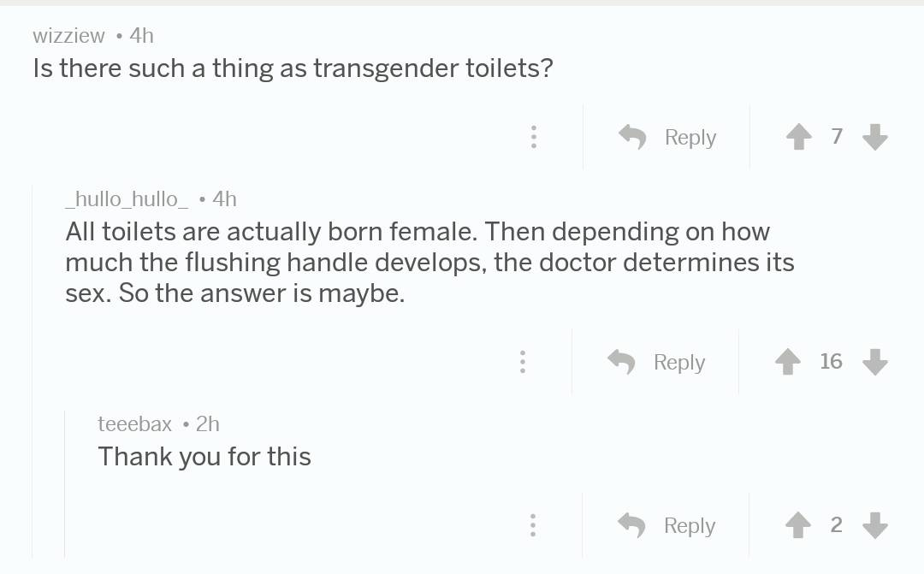Upvote _hullo_hullo_'s comment with 16 votes

click(x=787, y=361)
